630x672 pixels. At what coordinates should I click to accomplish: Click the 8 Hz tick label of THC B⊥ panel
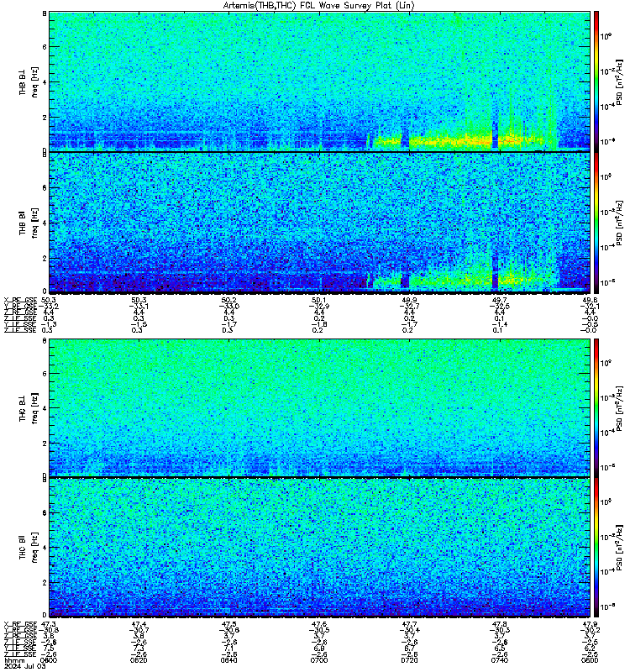tap(45, 341)
